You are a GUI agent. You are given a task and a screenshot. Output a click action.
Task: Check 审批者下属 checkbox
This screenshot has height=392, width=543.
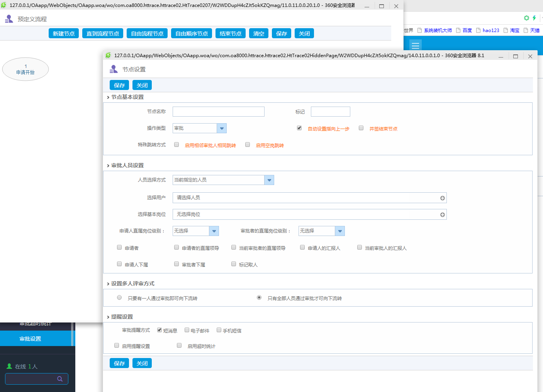click(x=176, y=264)
